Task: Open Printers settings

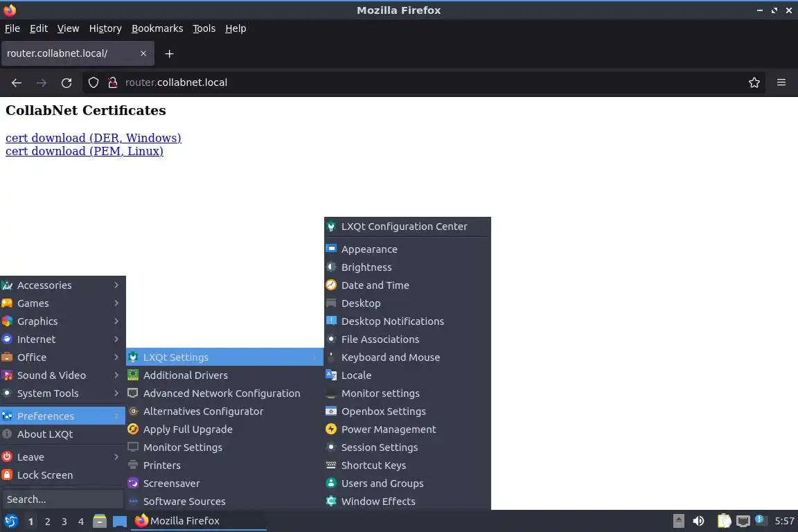Action: [x=225, y=465]
